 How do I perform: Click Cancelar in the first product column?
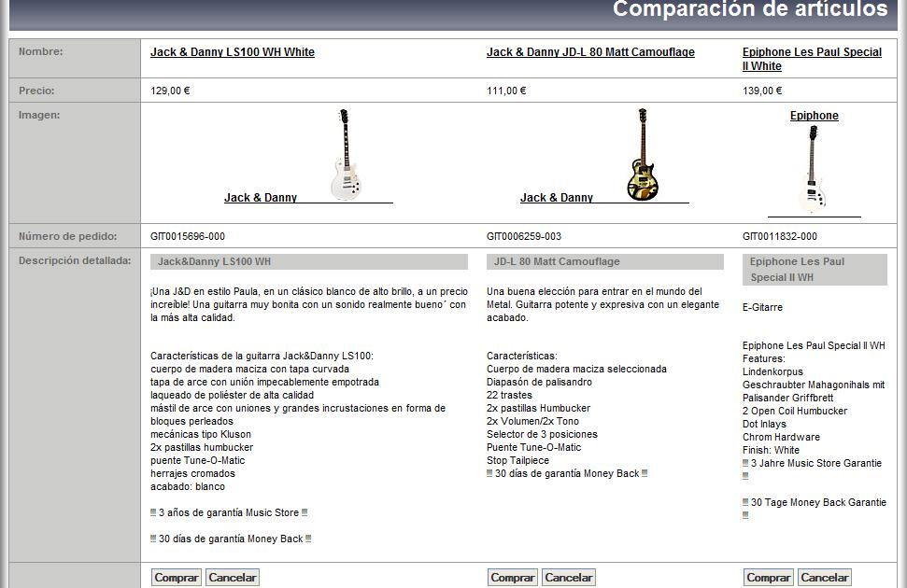click(232, 577)
